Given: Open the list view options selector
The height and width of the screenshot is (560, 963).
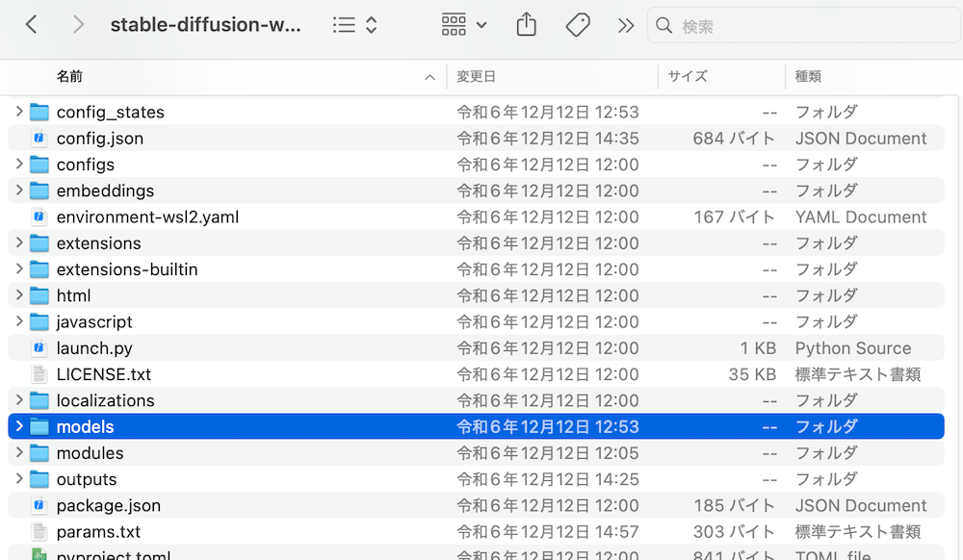Looking at the screenshot, I should 354,26.
